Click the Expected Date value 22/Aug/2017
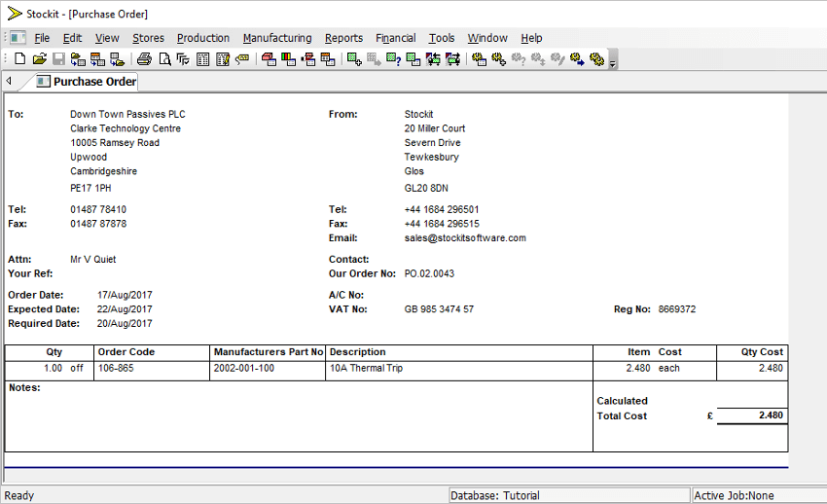The width and height of the screenshot is (827, 504). click(125, 309)
